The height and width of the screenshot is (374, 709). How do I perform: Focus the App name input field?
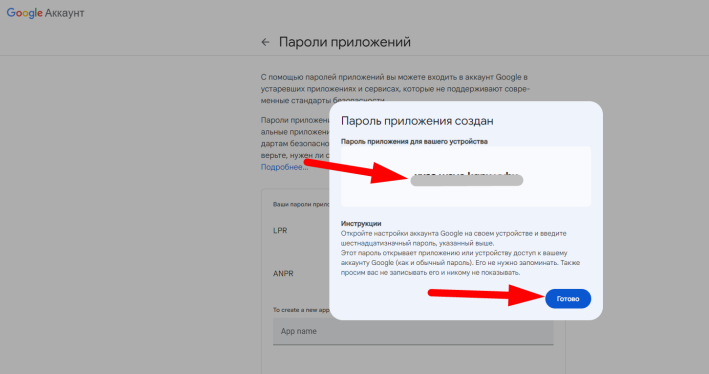pos(413,331)
